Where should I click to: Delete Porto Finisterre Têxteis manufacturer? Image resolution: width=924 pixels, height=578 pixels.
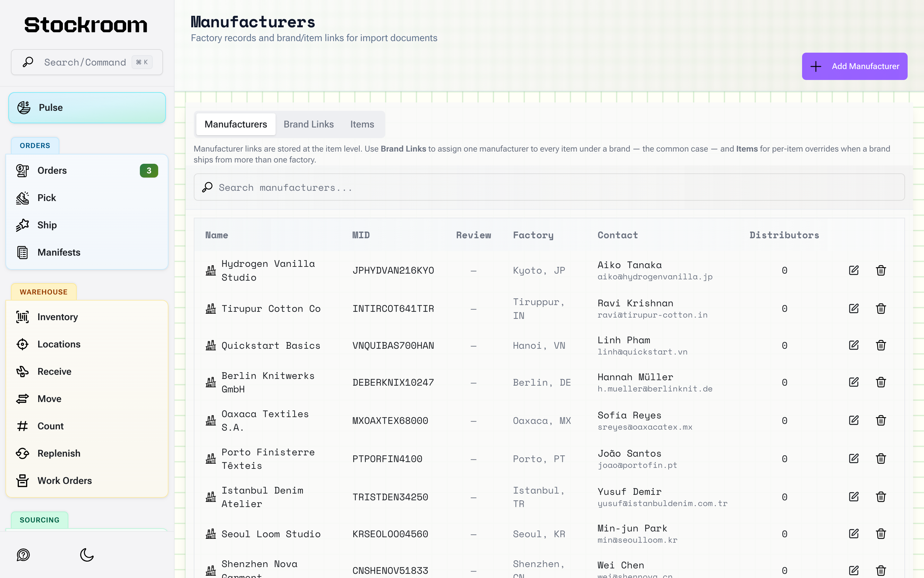[881, 459]
